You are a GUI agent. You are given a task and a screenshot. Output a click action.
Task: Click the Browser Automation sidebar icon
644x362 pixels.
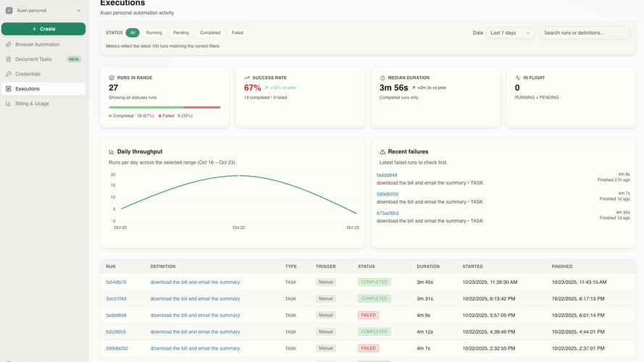click(8, 44)
